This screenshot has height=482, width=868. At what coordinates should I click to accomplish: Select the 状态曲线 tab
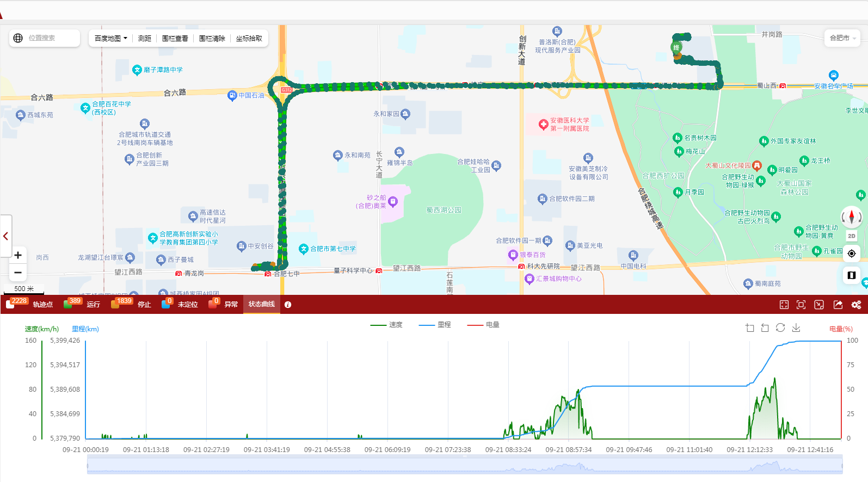tap(261, 305)
